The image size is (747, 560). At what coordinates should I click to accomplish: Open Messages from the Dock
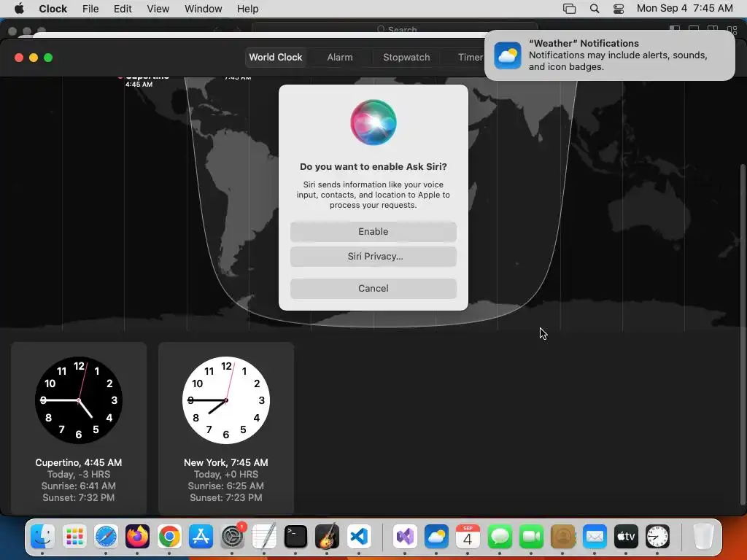500,537
